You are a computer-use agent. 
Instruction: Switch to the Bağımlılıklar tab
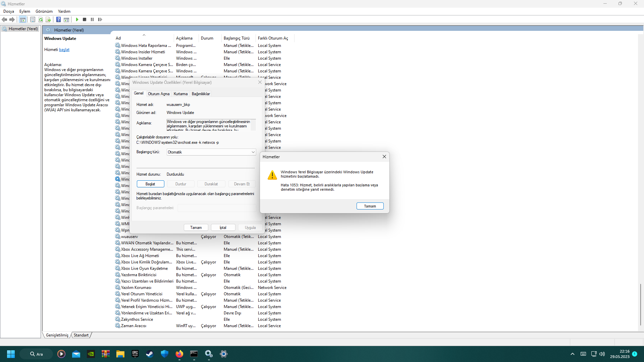[x=201, y=94]
